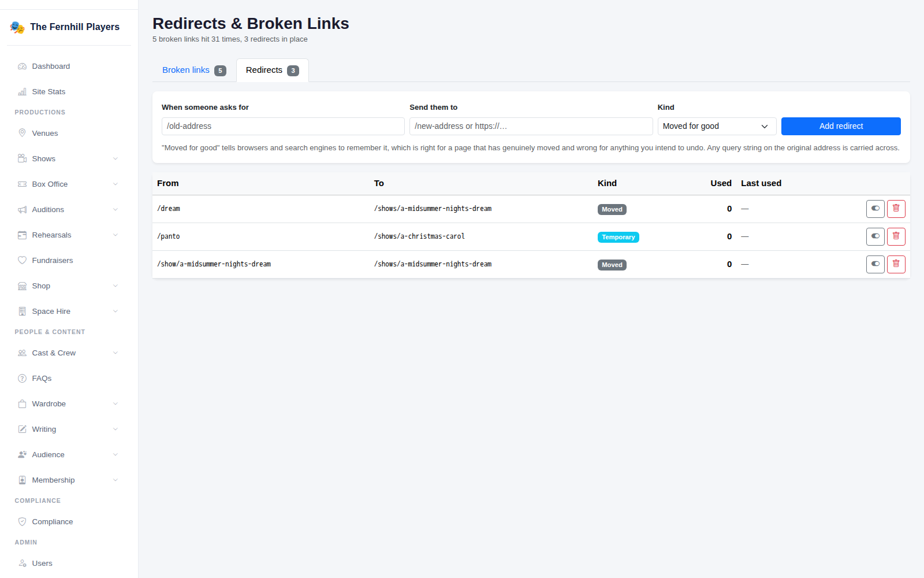This screenshot has height=578, width=924.
Task: Expand the Audience submenu chevron
Action: coord(115,455)
